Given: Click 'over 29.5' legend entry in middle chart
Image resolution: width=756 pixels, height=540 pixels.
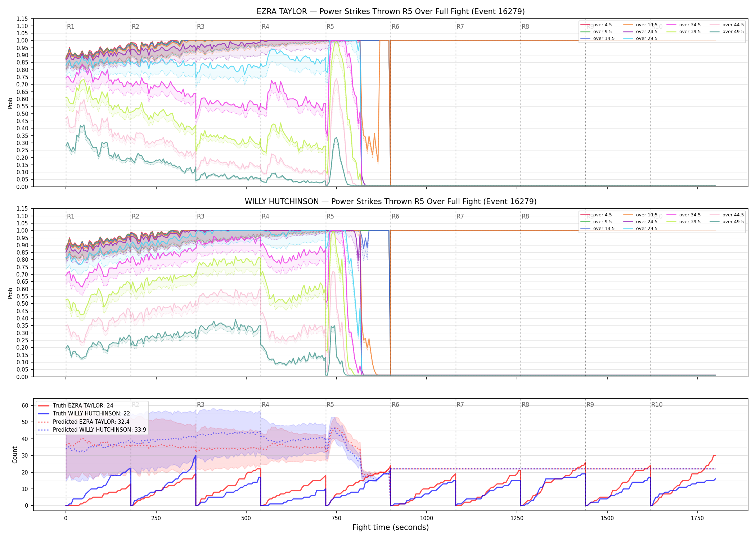Looking at the screenshot, I should (640, 229).
